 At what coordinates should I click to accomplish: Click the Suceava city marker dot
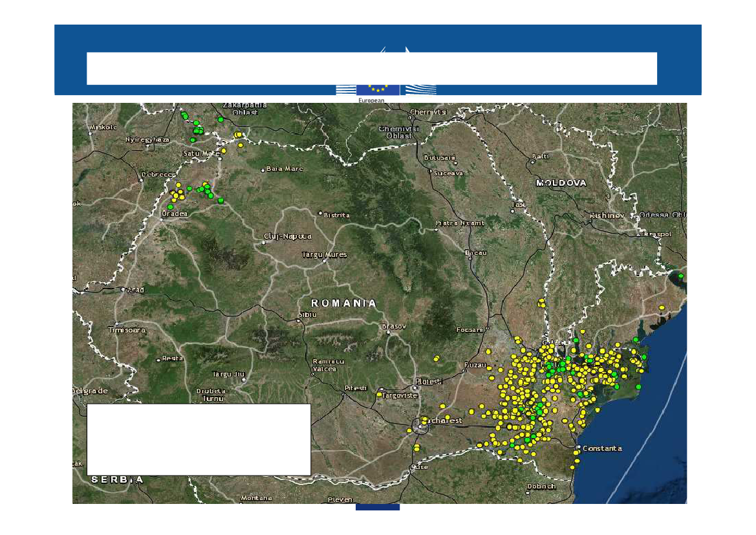(431, 171)
